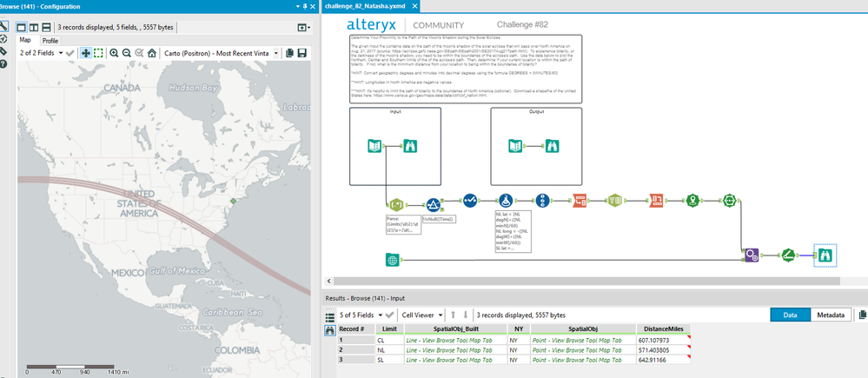Copy results using icon right of Metadata
Image resolution: width=868 pixels, height=378 pixels.
pos(863,315)
